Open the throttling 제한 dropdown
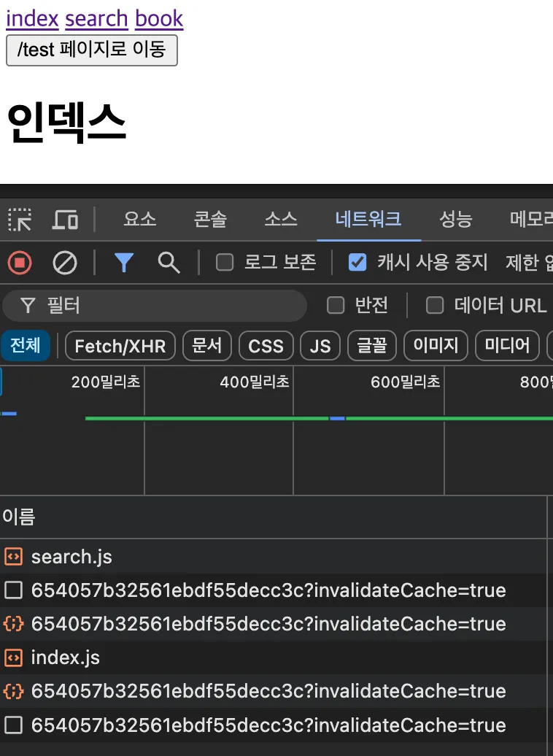Viewport: 553px width, 756px height. 528,263
